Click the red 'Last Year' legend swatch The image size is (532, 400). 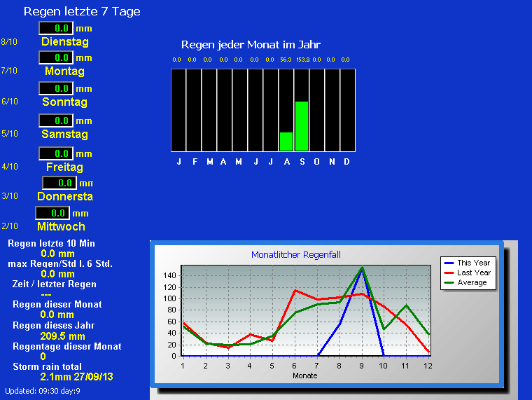449,273
